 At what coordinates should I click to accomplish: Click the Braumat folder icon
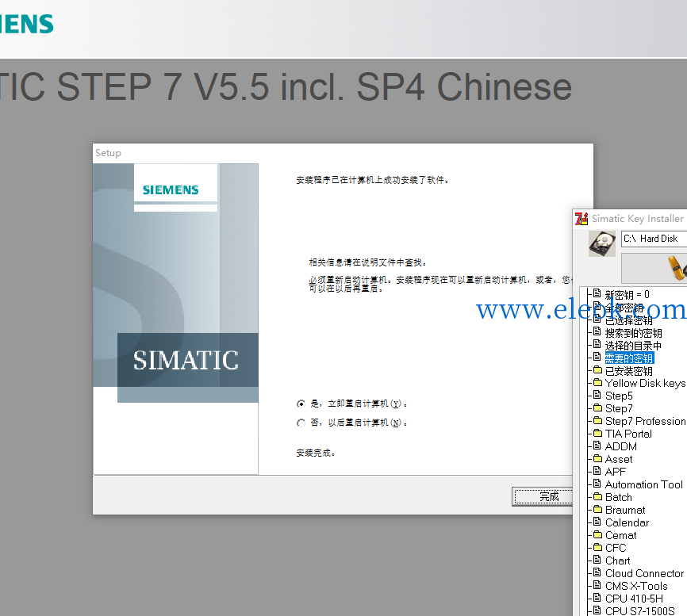(x=597, y=510)
